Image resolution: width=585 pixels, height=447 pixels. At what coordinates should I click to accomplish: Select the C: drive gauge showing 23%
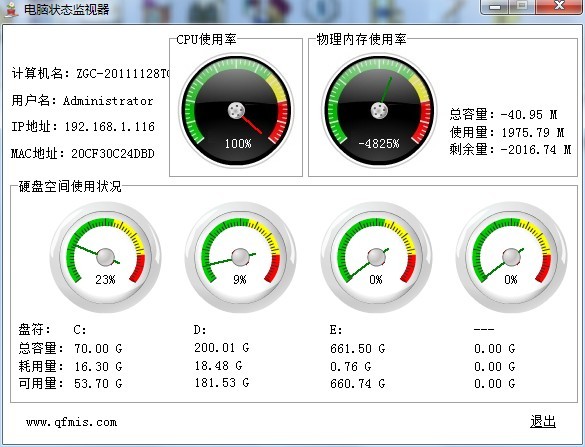click(106, 257)
